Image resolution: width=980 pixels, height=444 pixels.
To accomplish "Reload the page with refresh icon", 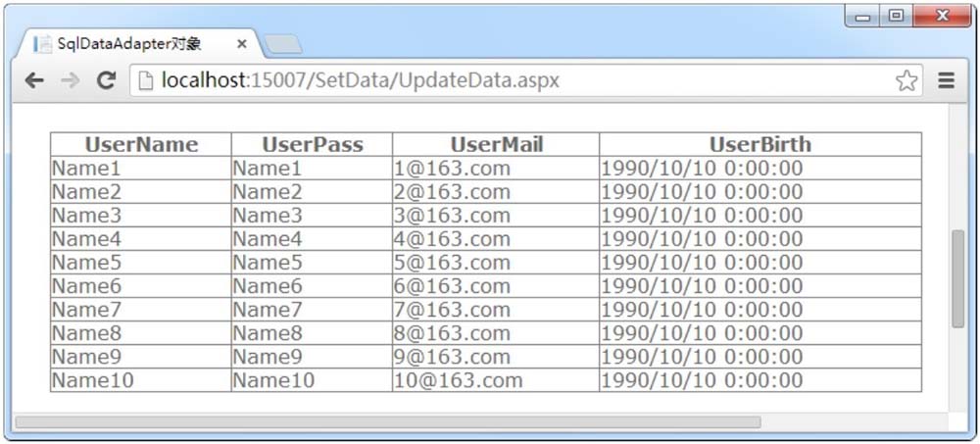I will pos(107,80).
